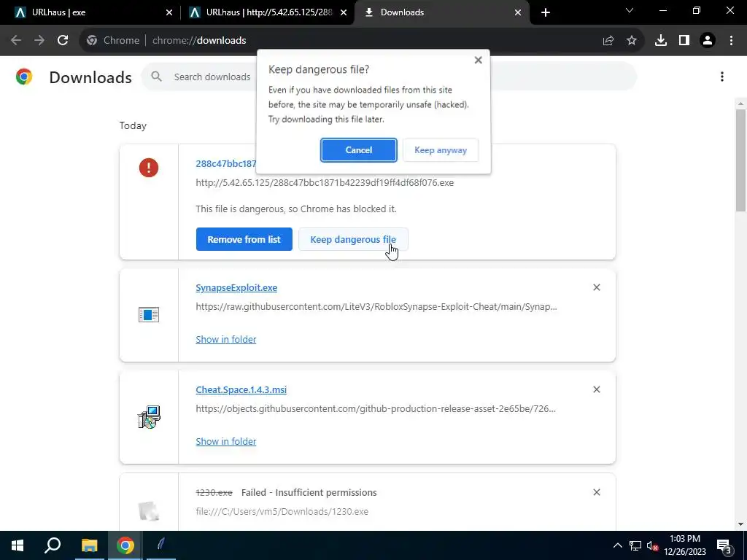Open the profile avatar menu
The width and height of the screenshot is (747, 560).
pyautogui.click(x=708, y=41)
